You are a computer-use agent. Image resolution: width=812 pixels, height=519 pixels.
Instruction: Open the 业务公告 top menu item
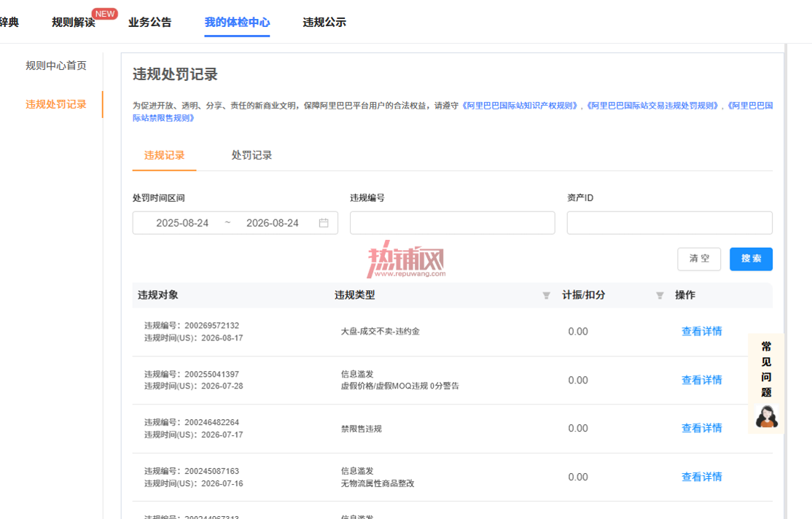click(x=149, y=23)
